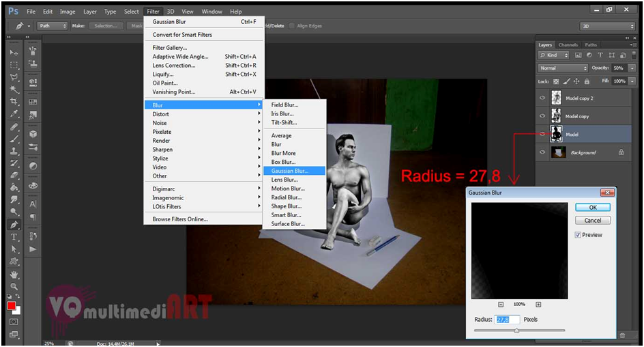Expand the Distort submenu

click(x=204, y=114)
